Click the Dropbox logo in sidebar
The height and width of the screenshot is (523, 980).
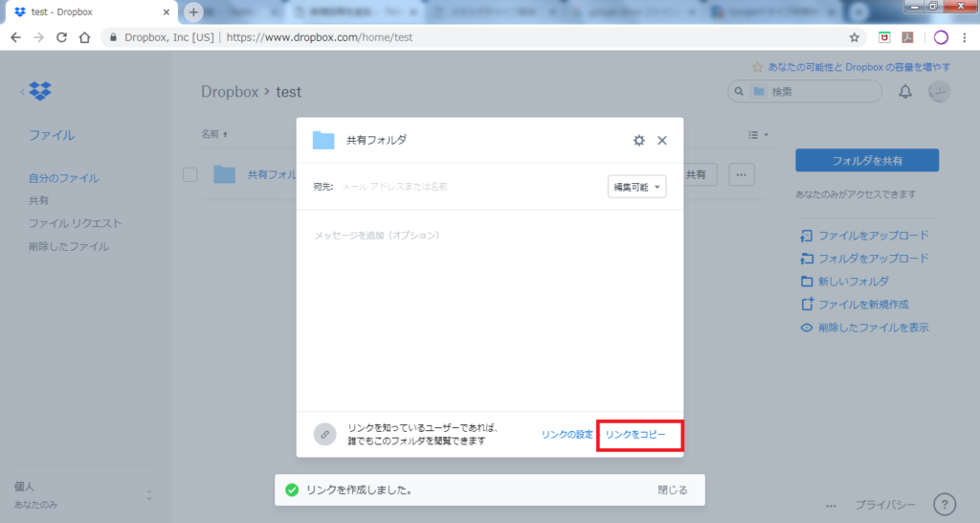(40, 91)
